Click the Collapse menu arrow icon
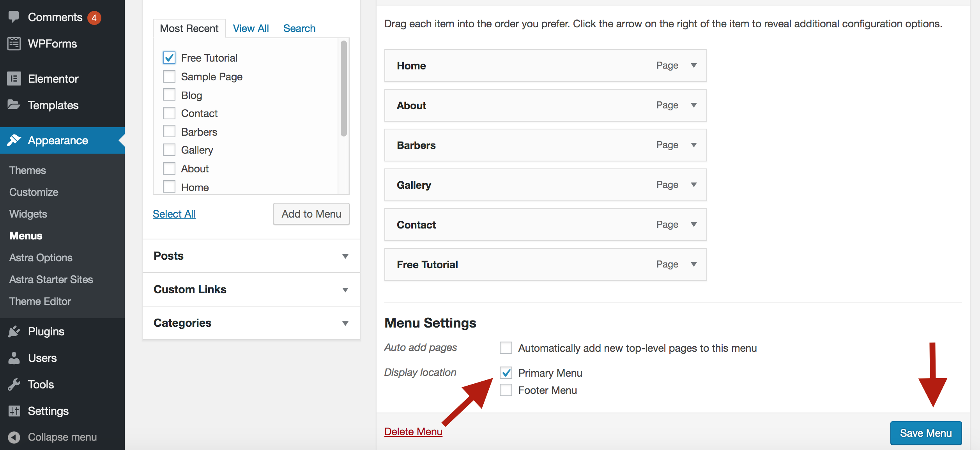 [14, 437]
